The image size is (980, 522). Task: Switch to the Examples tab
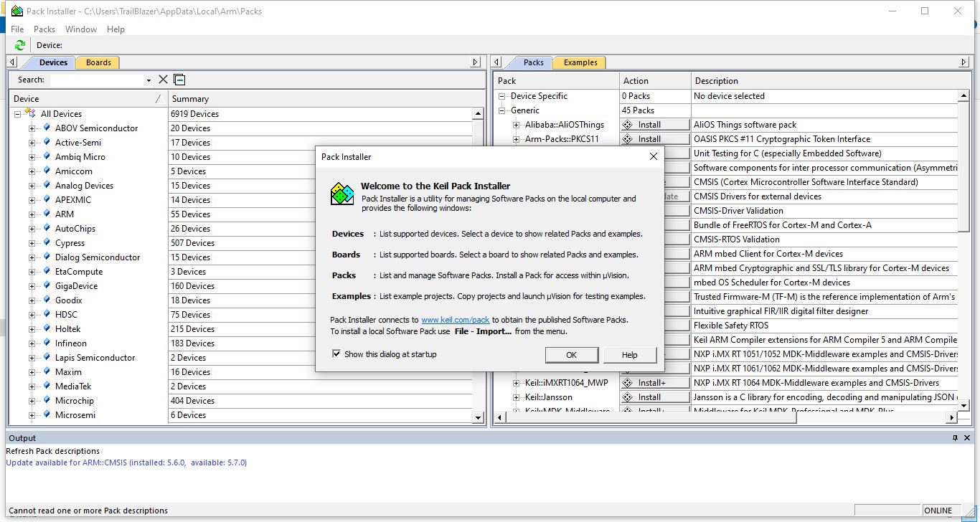pyautogui.click(x=580, y=62)
